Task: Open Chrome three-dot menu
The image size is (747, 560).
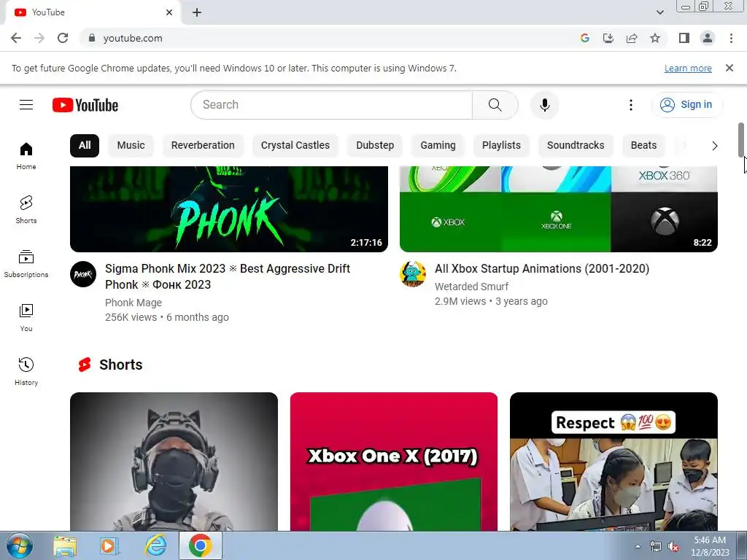Action: [x=731, y=38]
